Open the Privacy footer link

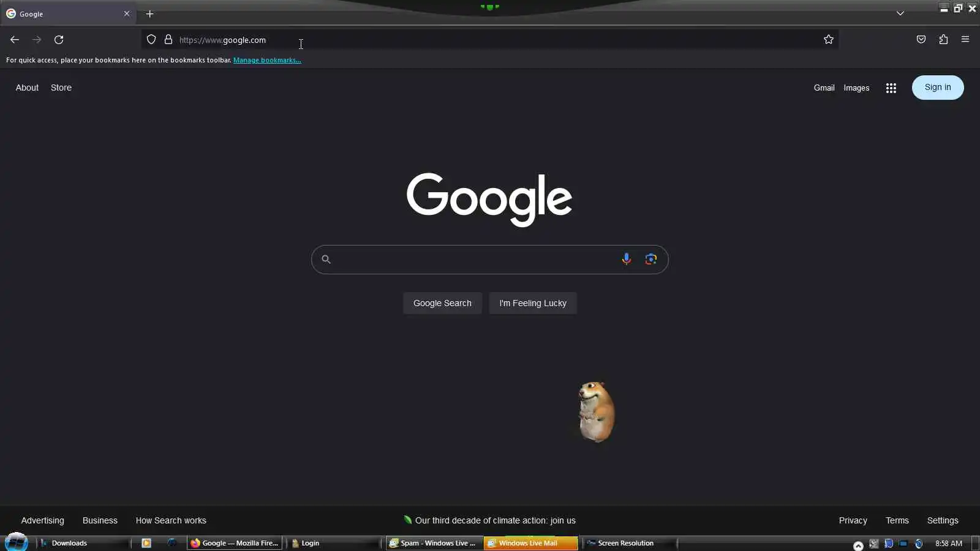pyautogui.click(x=853, y=520)
